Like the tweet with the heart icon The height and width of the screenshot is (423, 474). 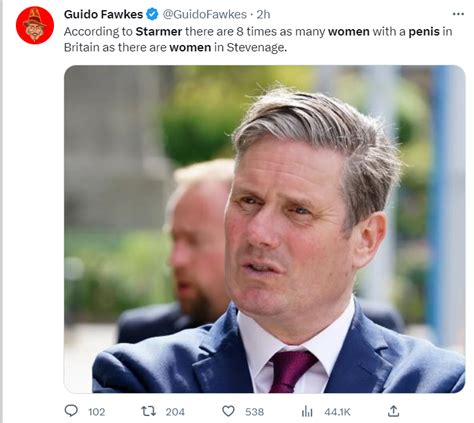click(x=228, y=411)
